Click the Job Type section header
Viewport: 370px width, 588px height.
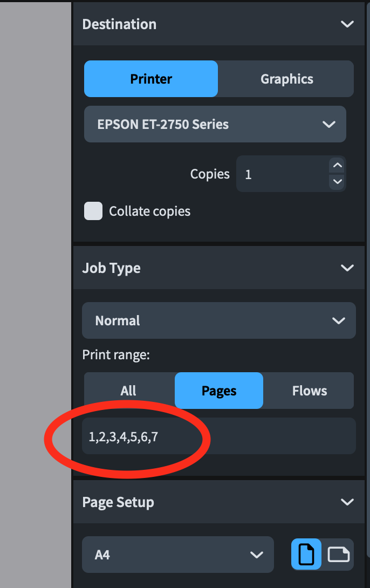112,268
